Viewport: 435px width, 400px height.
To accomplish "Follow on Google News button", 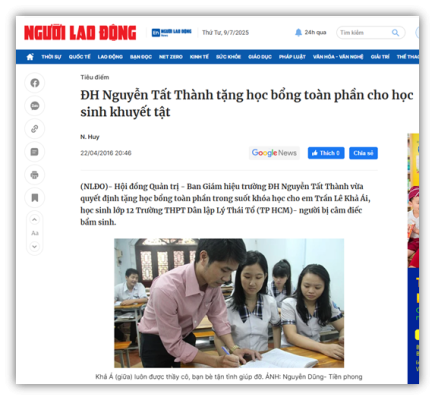I will 274,153.
